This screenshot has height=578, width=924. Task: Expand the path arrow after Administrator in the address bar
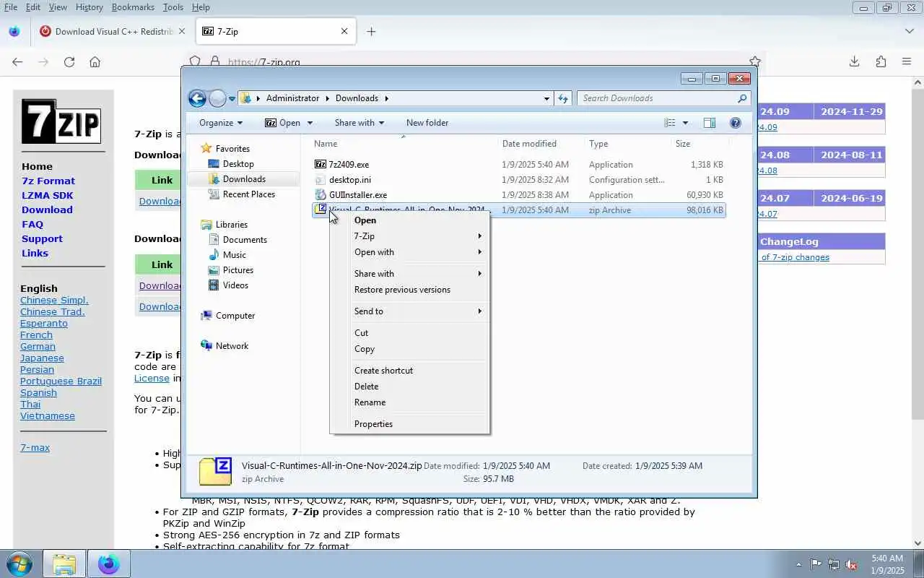pos(328,98)
